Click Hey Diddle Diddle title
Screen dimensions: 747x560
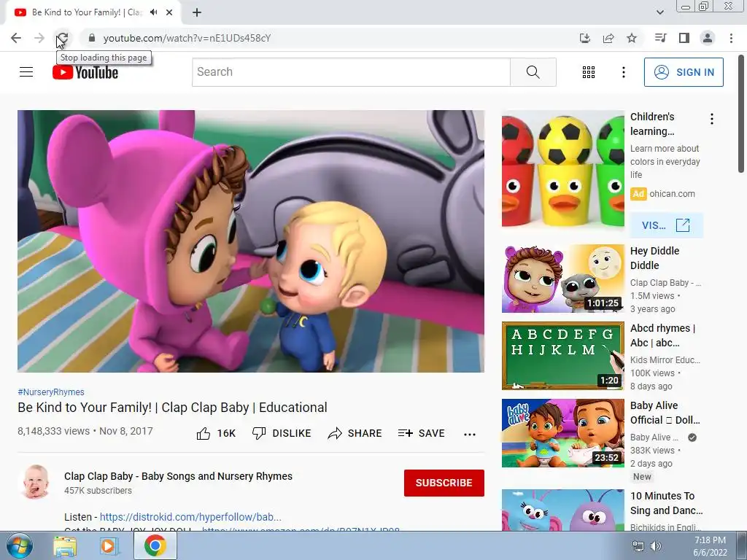coord(654,258)
